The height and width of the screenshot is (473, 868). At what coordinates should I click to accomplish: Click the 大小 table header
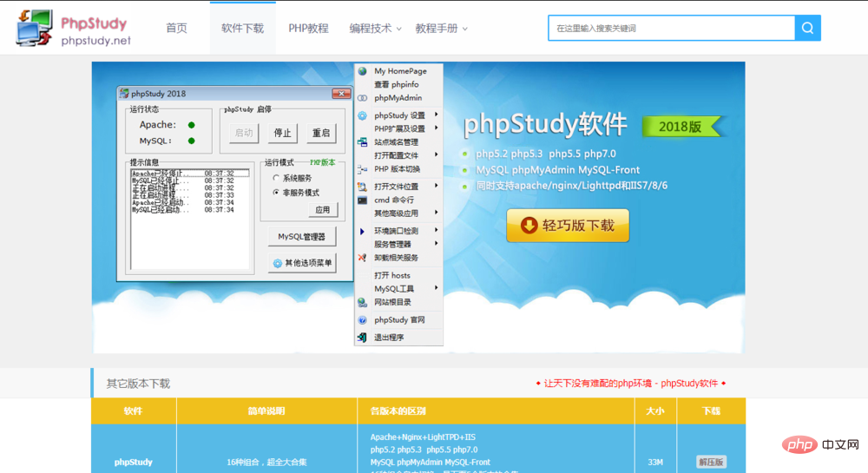pyautogui.click(x=655, y=411)
